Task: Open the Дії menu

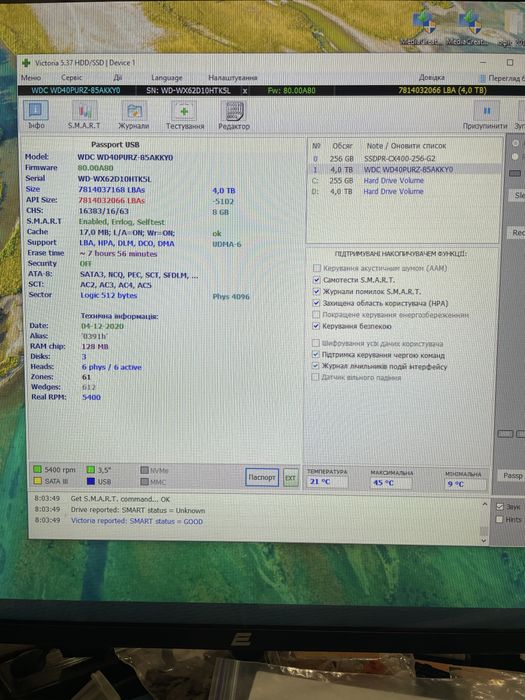Action: (117, 78)
